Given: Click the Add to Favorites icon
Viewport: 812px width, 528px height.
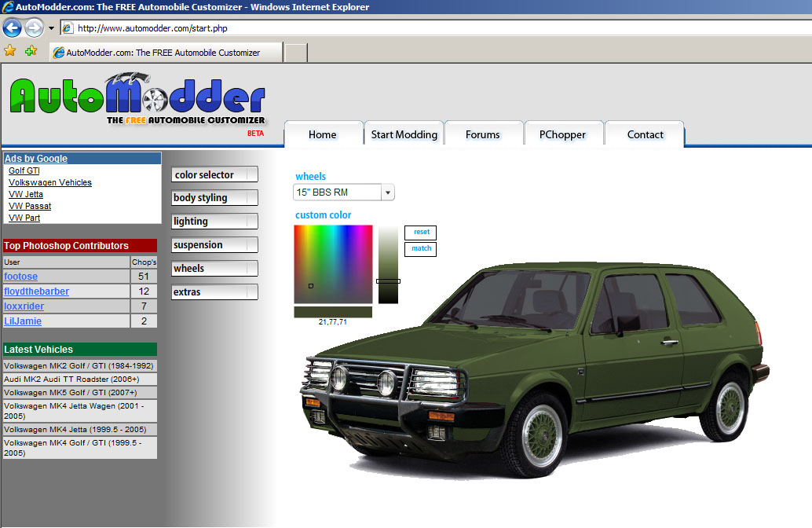Looking at the screenshot, I should pyautogui.click(x=31, y=51).
